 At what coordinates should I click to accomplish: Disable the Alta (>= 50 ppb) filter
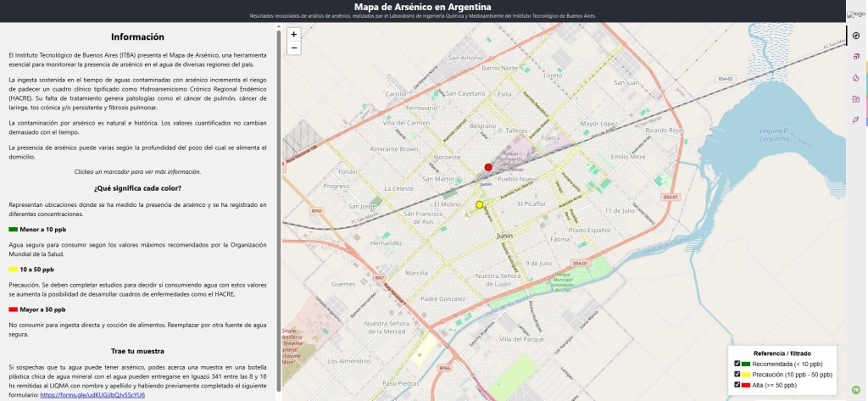737,385
